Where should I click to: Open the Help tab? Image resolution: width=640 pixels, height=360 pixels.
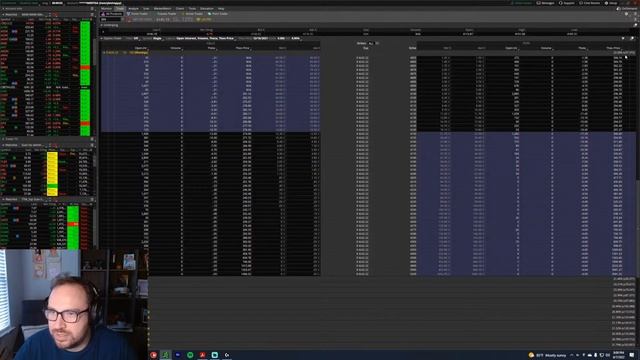(x=221, y=9)
